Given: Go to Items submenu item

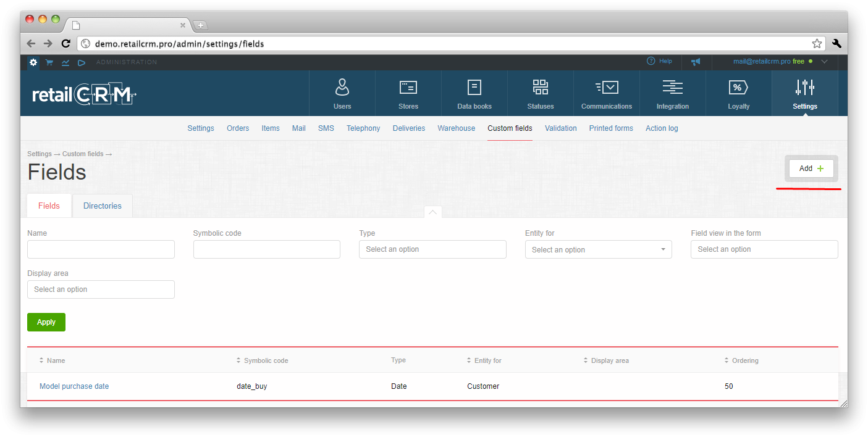Looking at the screenshot, I should point(271,128).
